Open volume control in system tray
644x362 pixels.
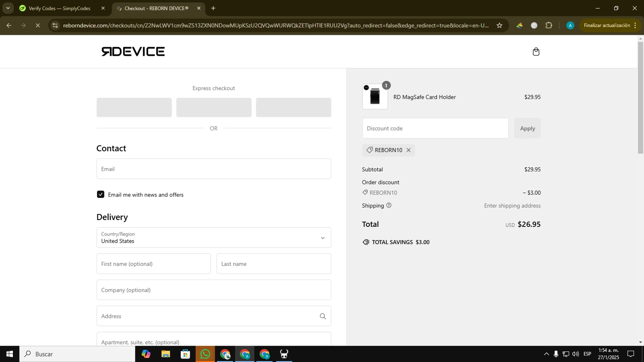pyautogui.click(x=576, y=354)
